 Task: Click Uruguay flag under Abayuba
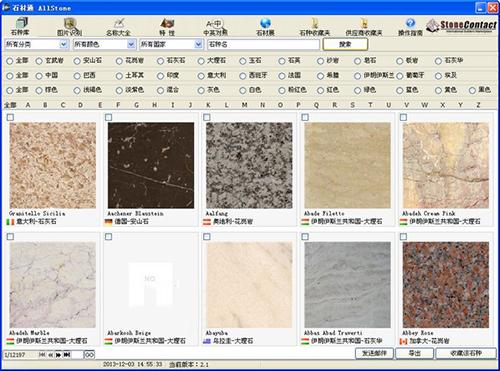(207, 341)
